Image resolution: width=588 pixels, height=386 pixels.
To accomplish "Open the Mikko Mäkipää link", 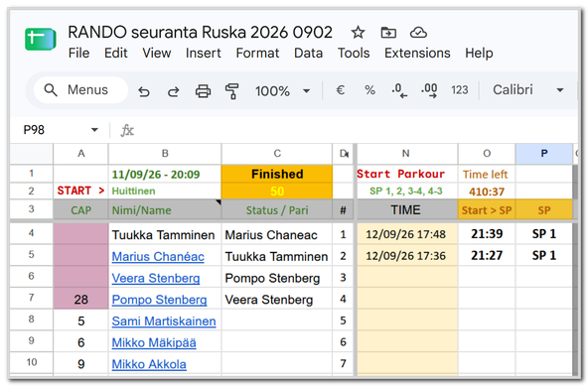I will 154,343.
